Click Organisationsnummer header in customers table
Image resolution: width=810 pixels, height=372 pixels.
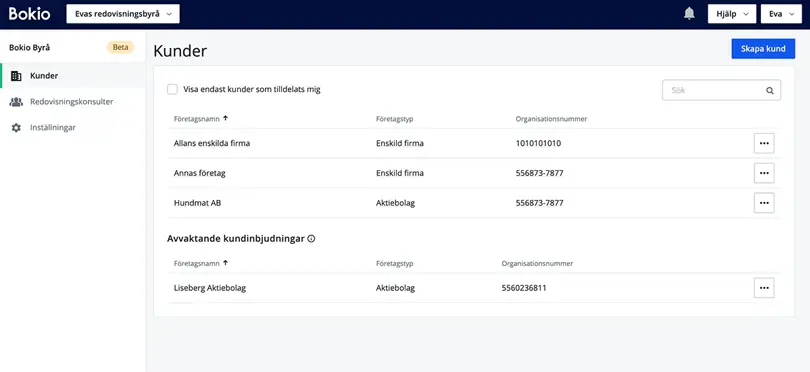(x=551, y=119)
